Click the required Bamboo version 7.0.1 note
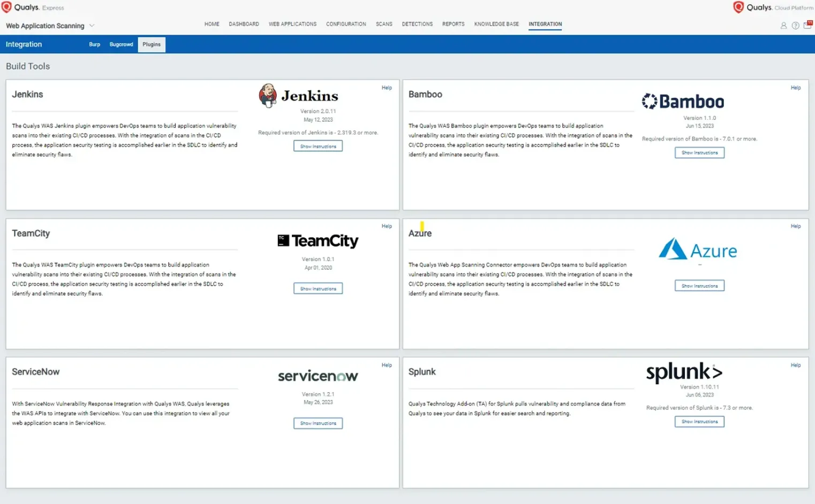The image size is (815, 504). [x=699, y=139]
